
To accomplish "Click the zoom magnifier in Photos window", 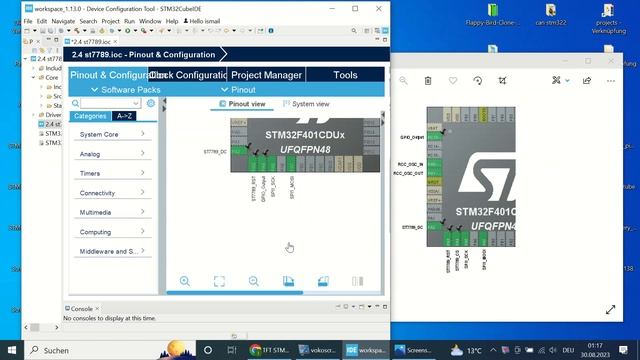I will point(403,80).
